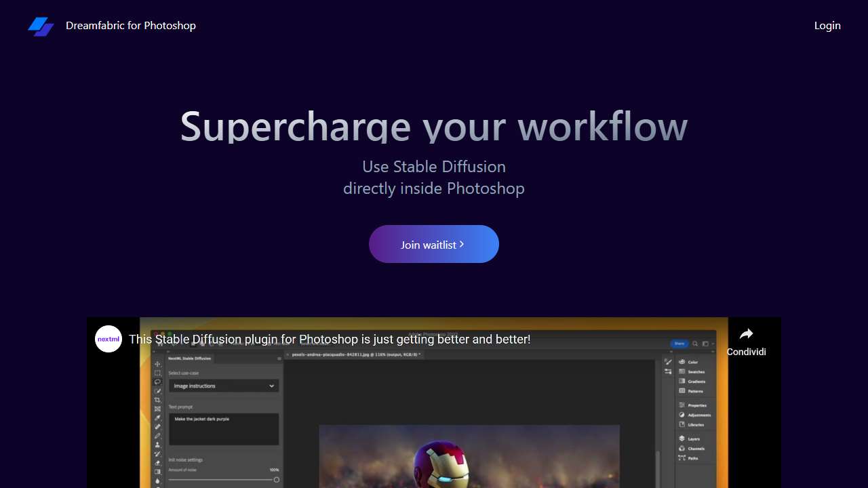Click the Text prompt input field
This screenshot has width=868, height=488.
click(x=224, y=429)
